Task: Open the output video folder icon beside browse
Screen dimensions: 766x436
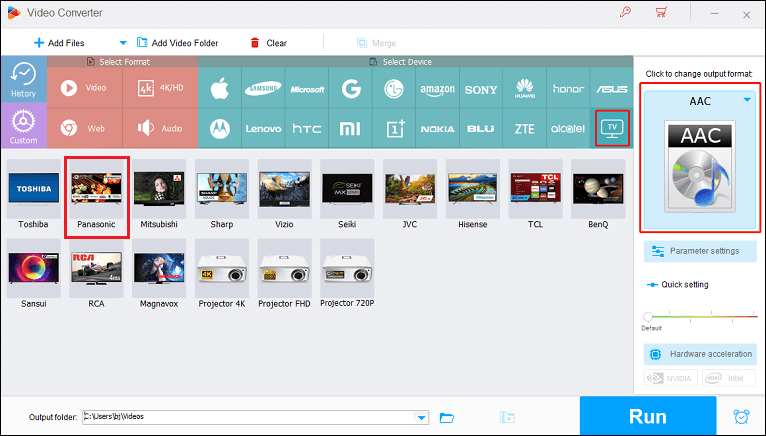Action: coord(508,417)
